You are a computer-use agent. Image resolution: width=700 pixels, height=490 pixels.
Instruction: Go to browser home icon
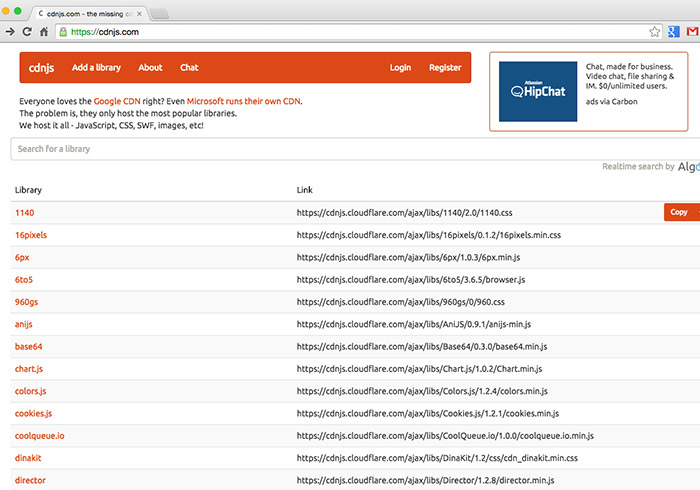pyautogui.click(x=44, y=32)
